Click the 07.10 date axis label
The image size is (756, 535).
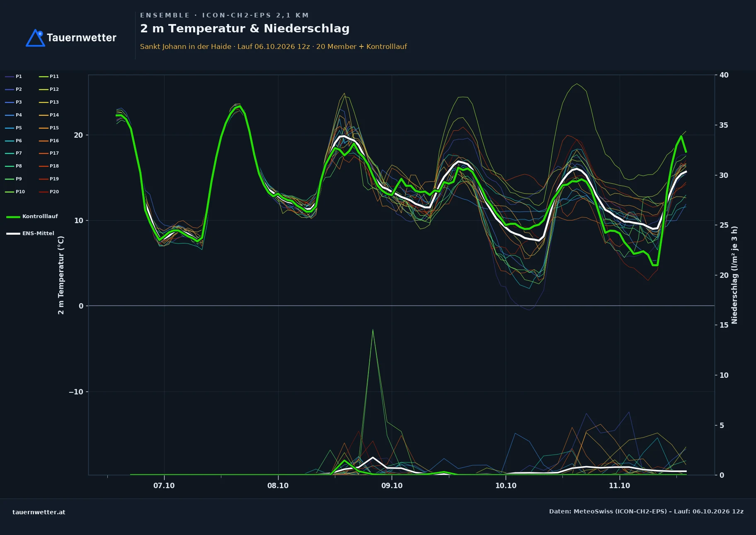[164, 486]
